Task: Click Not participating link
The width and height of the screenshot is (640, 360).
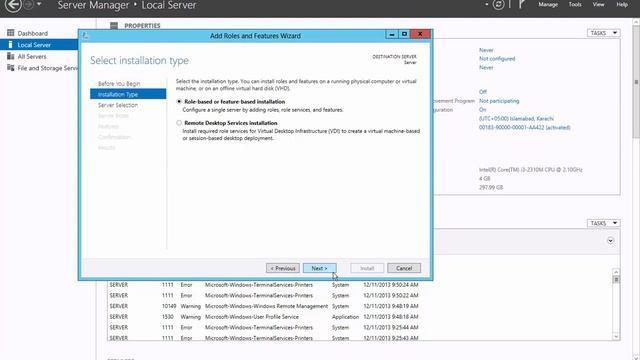Action: [499, 101]
